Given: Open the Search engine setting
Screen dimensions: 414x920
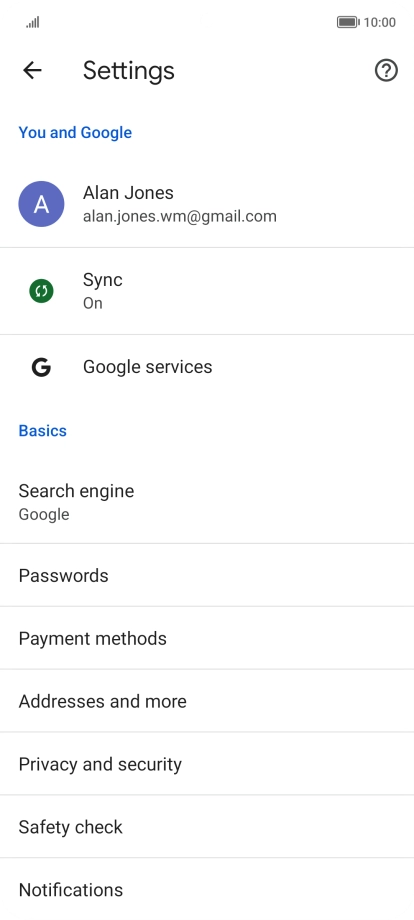Looking at the screenshot, I should [x=207, y=502].
